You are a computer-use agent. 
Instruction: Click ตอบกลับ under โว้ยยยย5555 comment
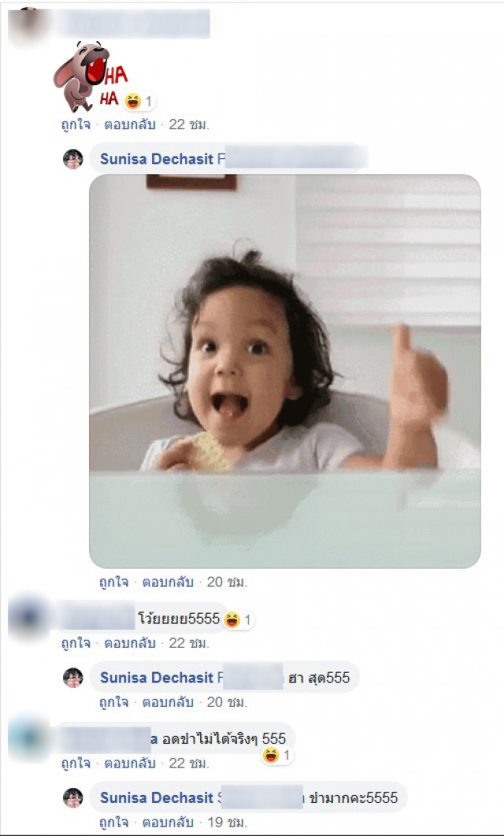tap(130, 643)
